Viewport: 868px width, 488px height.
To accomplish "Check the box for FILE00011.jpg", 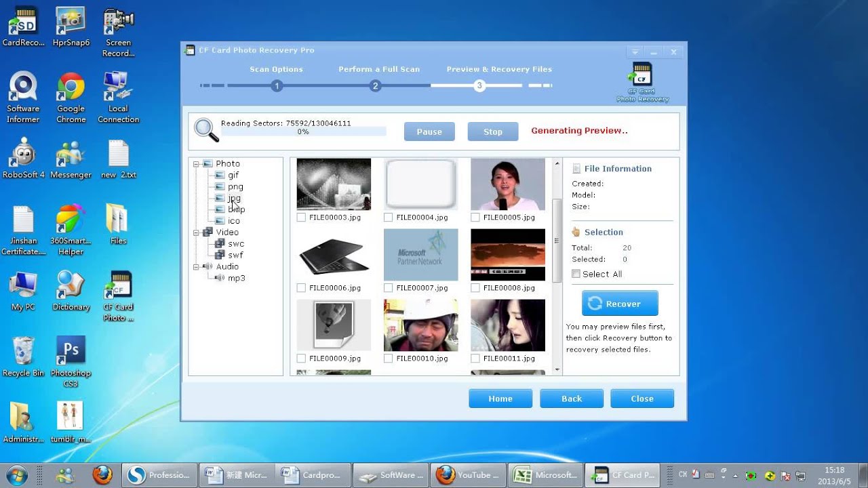I will pyautogui.click(x=475, y=359).
